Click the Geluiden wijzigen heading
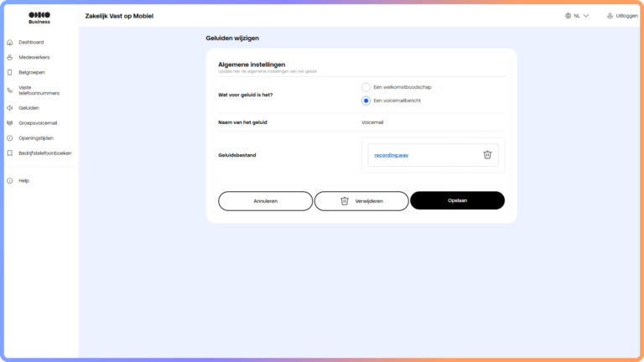The height and width of the screenshot is (362, 644). [x=232, y=39]
